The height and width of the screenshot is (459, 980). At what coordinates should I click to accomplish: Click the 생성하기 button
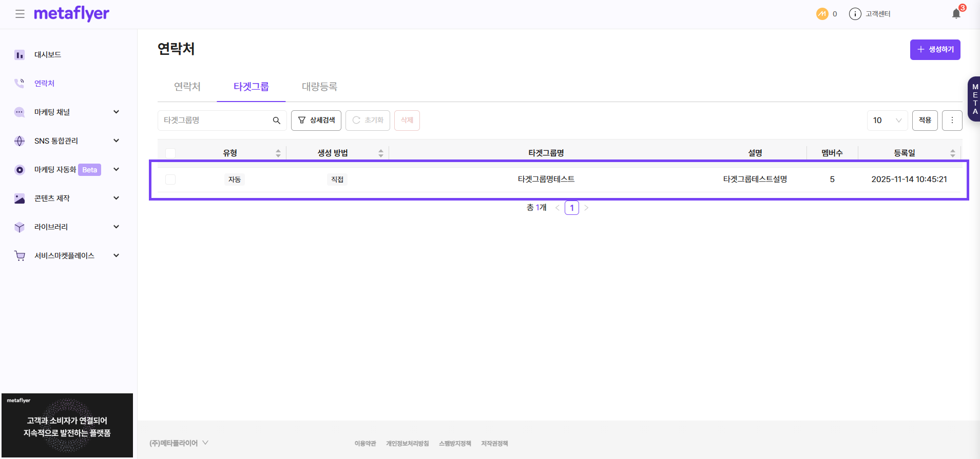click(935, 50)
